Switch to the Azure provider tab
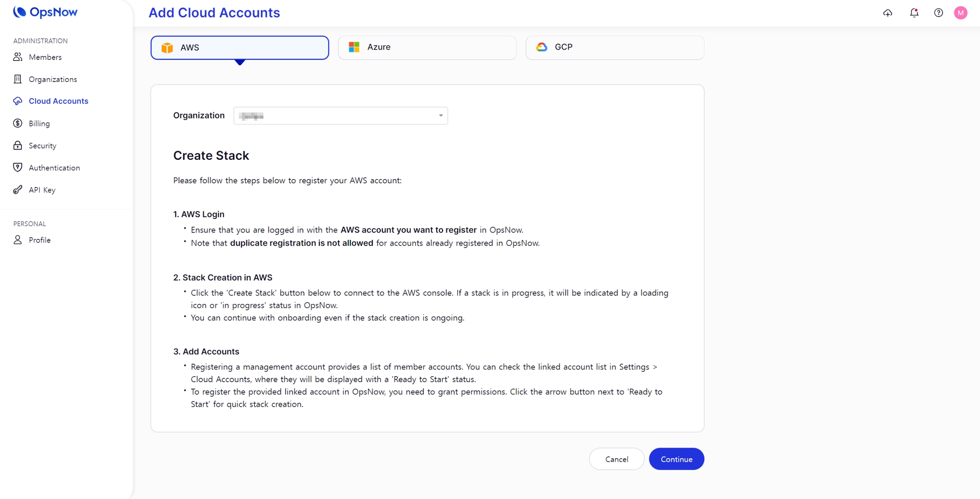 (x=427, y=47)
